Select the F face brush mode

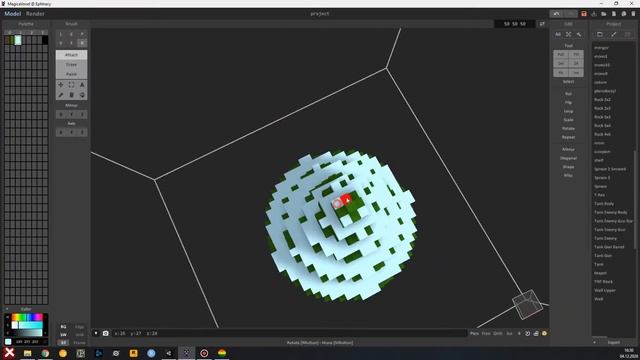coord(71,43)
